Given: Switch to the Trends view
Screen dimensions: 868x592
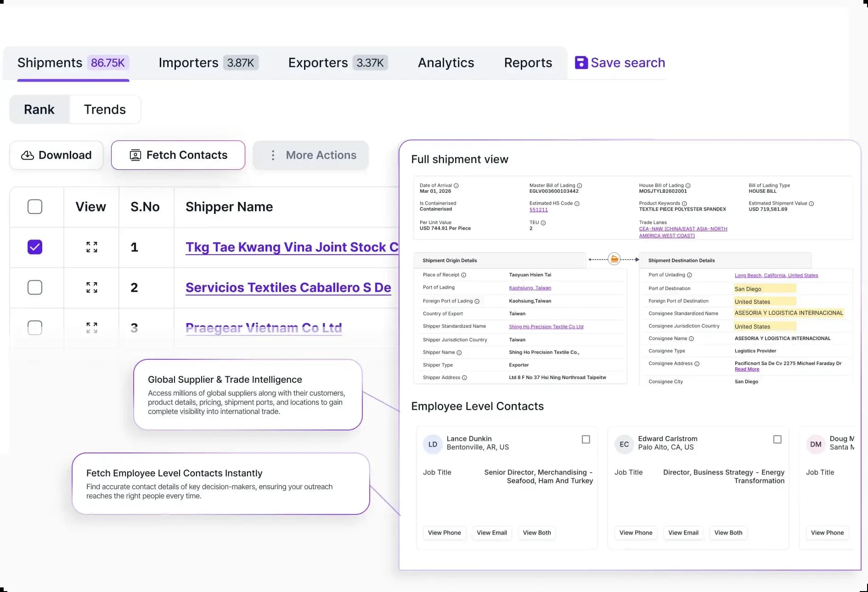Looking at the screenshot, I should [x=105, y=110].
